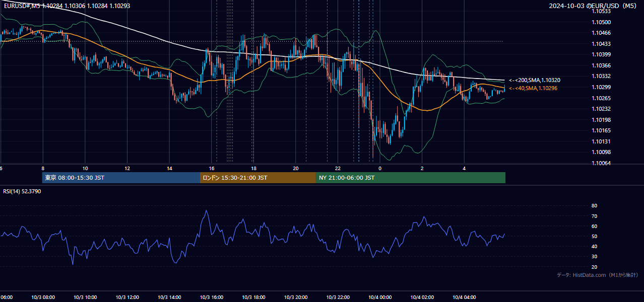Click the bottom time label 10/3 12:00
The image size is (644, 302).
[126, 297]
